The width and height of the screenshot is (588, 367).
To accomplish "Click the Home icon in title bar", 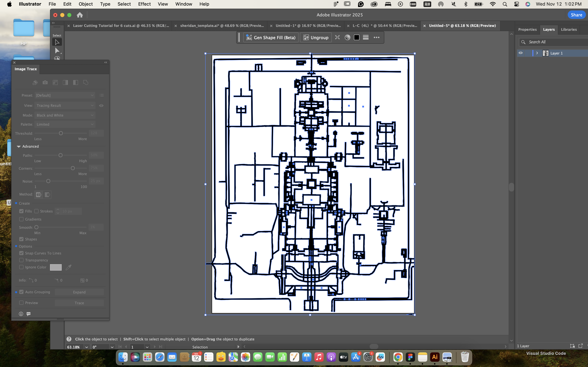I will tap(80, 15).
